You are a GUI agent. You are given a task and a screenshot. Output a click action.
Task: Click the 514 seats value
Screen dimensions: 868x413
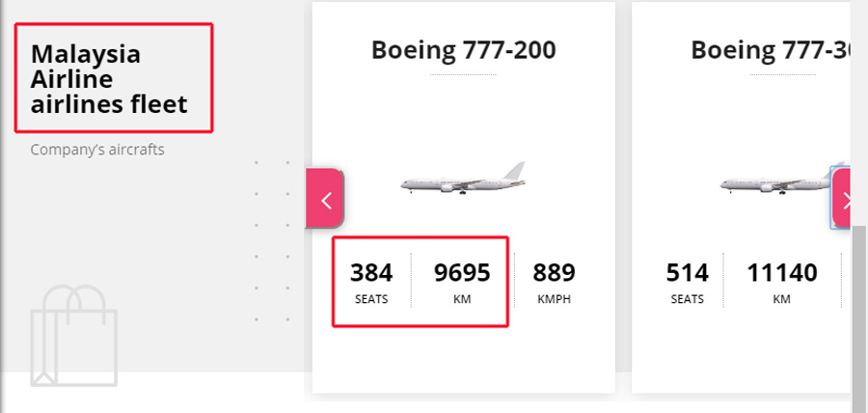(688, 273)
